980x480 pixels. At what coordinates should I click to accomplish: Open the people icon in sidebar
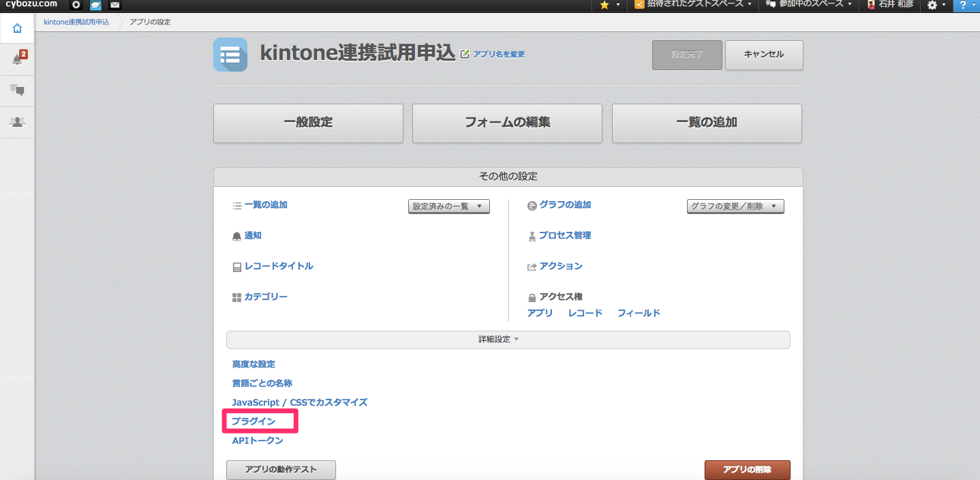(17, 122)
